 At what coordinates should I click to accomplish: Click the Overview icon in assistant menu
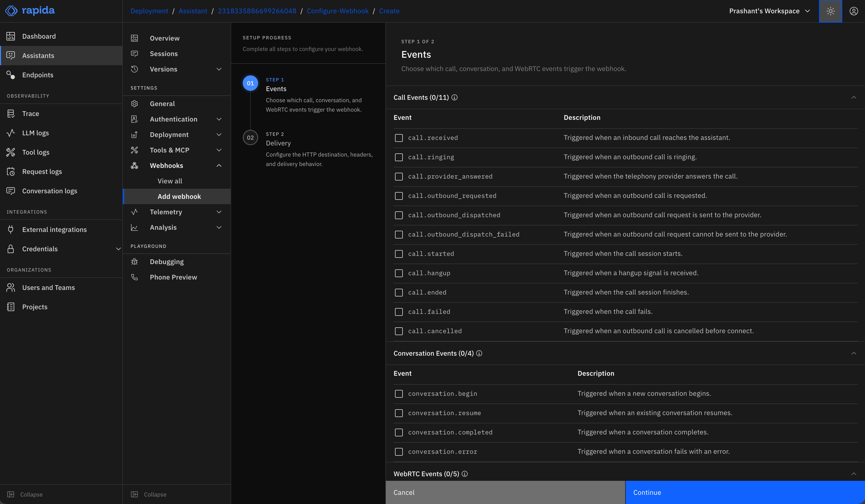tap(135, 38)
